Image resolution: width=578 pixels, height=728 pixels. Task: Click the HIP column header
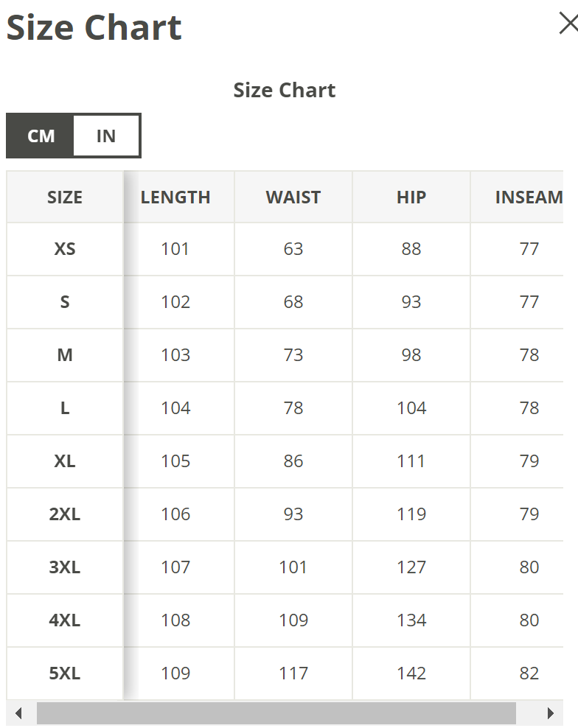click(411, 197)
